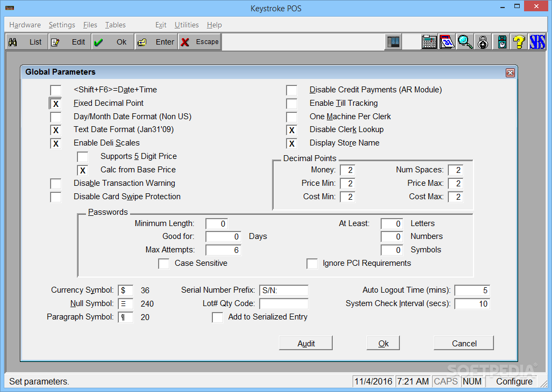552x392 pixels.
Task: Open the calculator tool icon
Action: point(429,42)
